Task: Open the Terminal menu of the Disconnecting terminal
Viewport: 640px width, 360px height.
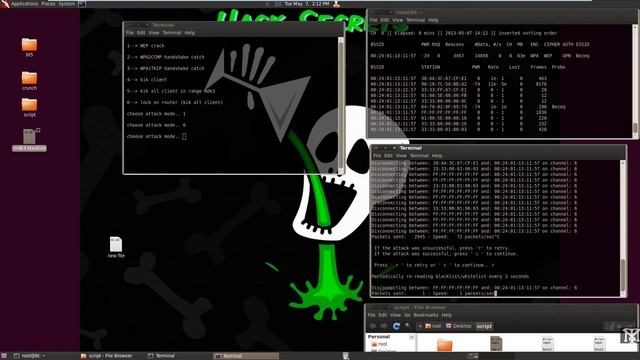Action: coord(419,156)
